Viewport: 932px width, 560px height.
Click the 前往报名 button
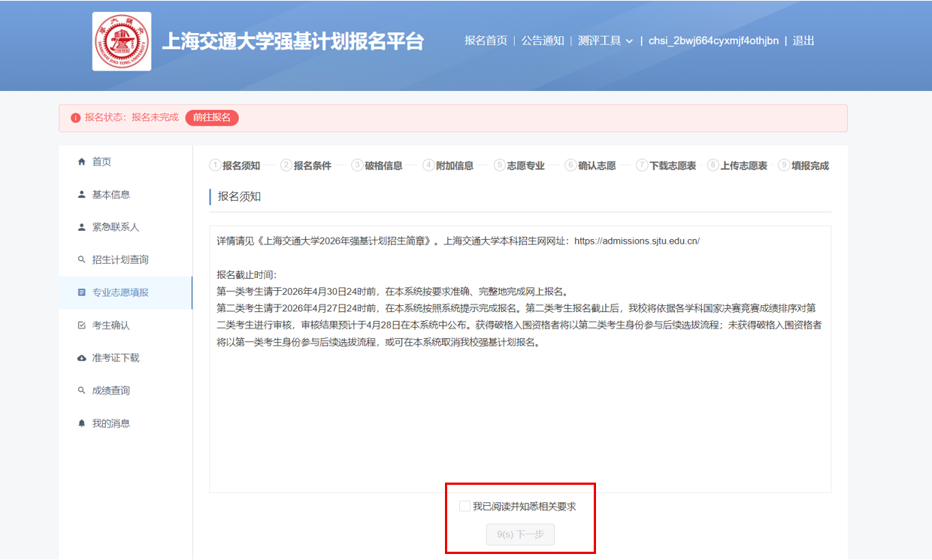pos(212,117)
